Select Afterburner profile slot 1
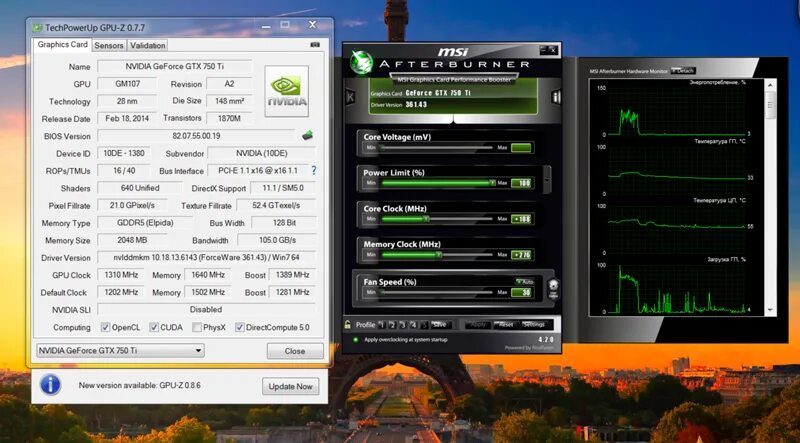 pos(382,325)
